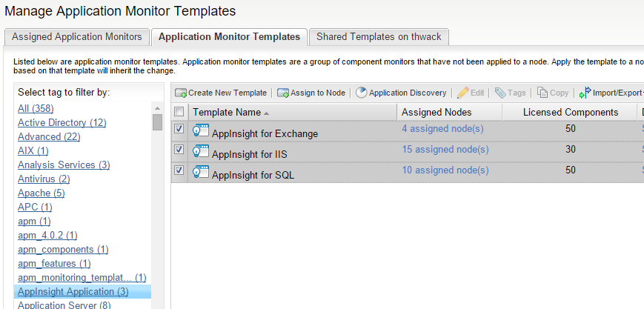Select the Application Monitor Templates tab
This screenshot has width=644, height=309.
click(229, 37)
